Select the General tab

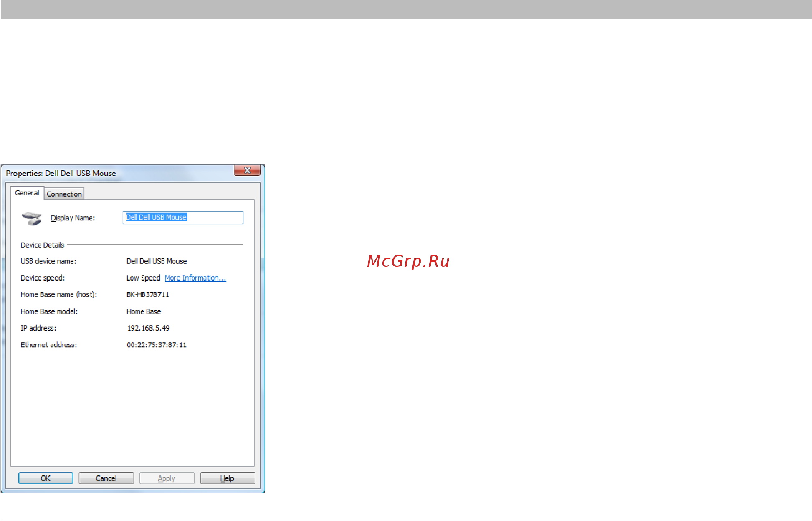27,193
